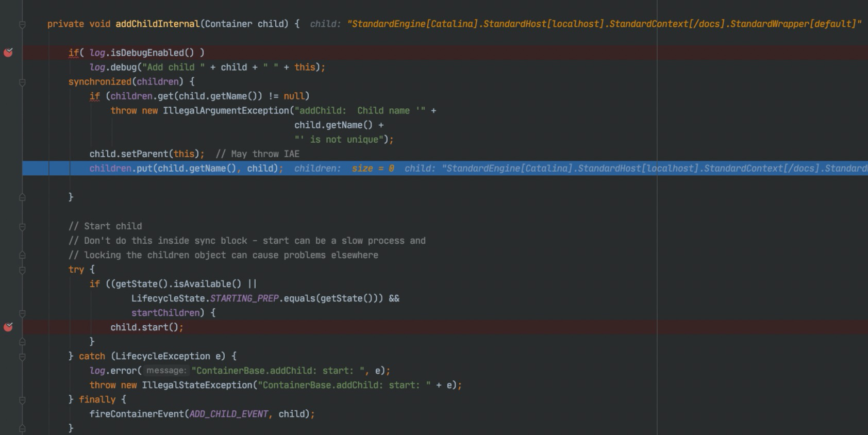
Task: Click fold marker at the finally block's closing brace
Action: tap(22, 428)
